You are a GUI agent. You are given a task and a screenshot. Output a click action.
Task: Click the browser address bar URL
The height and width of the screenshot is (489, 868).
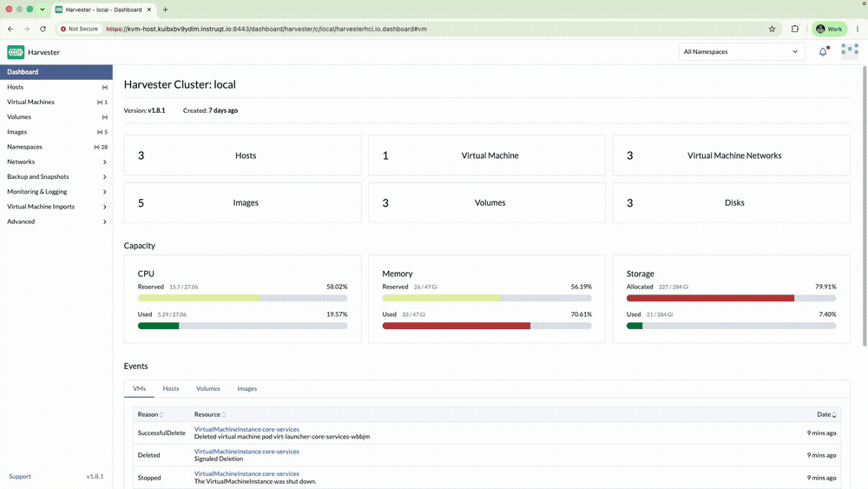pos(266,29)
